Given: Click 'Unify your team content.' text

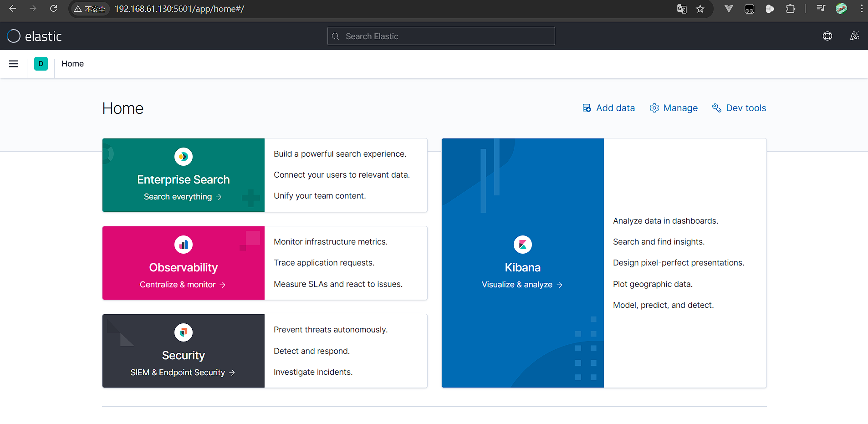Looking at the screenshot, I should 320,196.
